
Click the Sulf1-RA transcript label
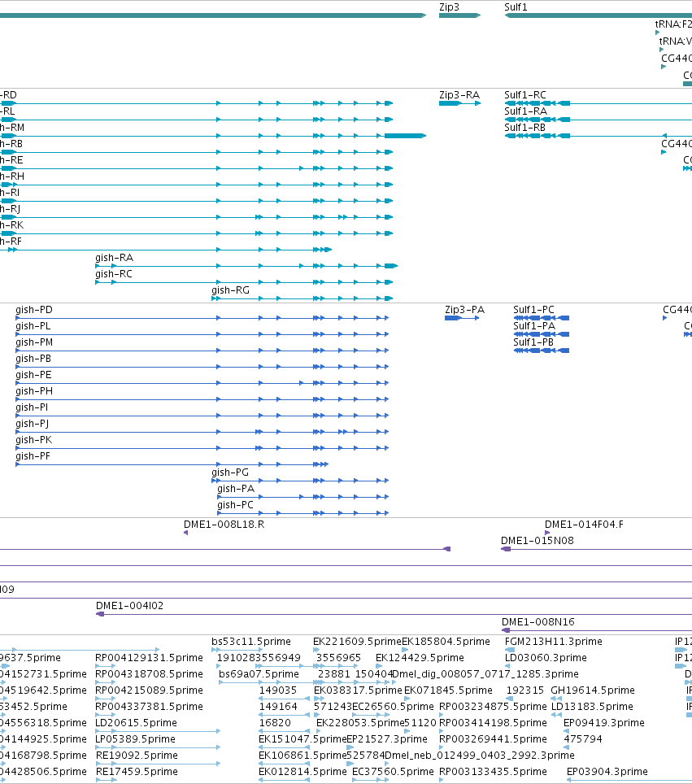click(525, 111)
